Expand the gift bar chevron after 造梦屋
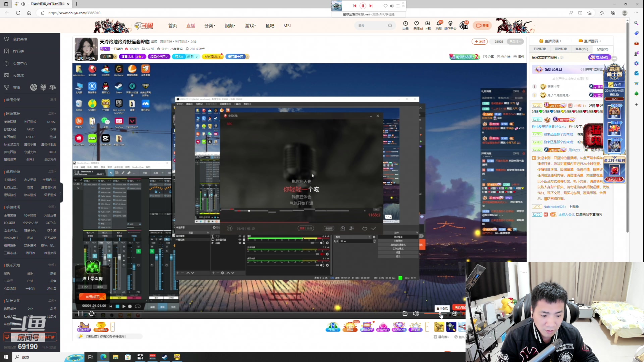Viewport: 644px width, 362px height. coord(427,327)
